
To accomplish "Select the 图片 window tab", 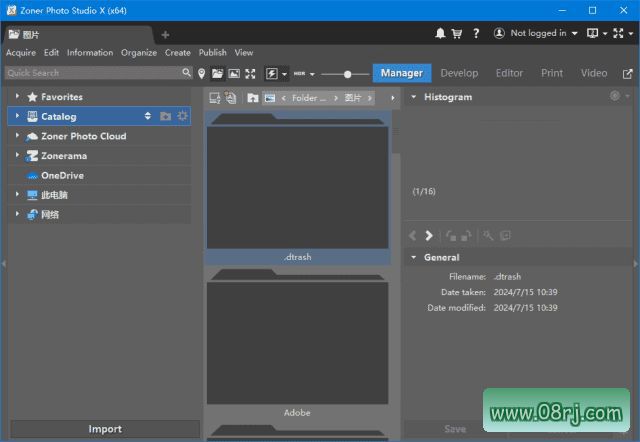I will 78,35.
